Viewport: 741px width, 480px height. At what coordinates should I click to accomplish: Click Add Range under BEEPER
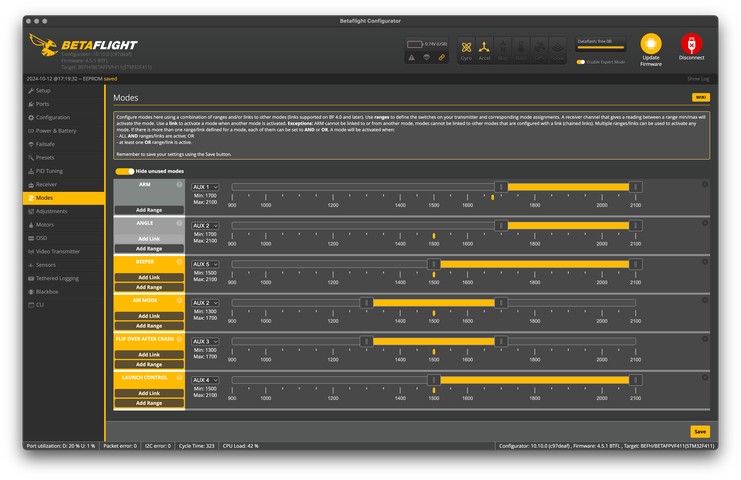[149, 287]
